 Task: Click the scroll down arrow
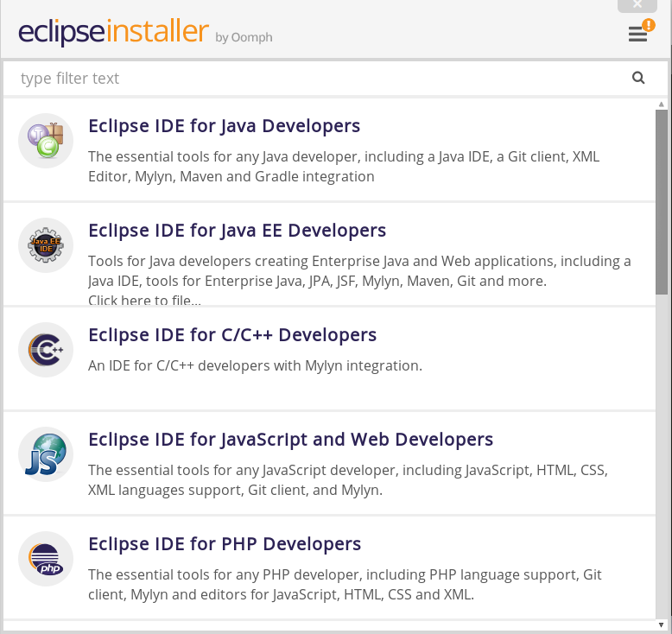point(662,625)
